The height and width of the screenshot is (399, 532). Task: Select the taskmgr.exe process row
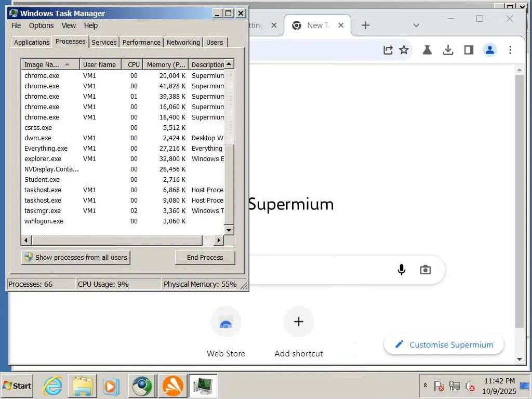pyautogui.click(x=123, y=211)
